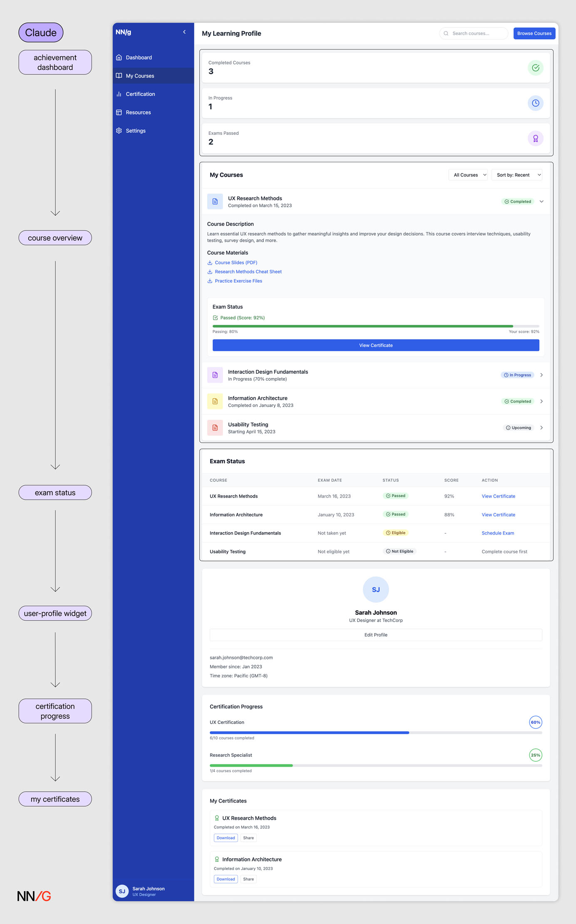
Task: Collapse the UX Research Methods course row
Action: pos(541,201)
